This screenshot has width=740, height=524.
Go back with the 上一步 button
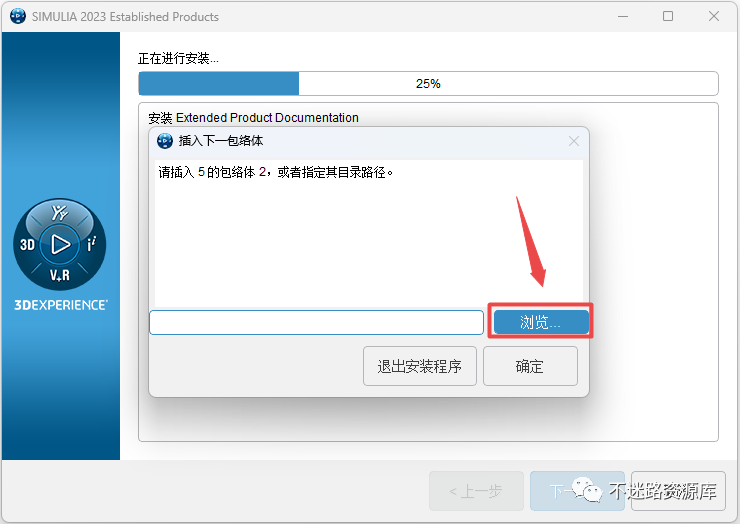[476, 491]
